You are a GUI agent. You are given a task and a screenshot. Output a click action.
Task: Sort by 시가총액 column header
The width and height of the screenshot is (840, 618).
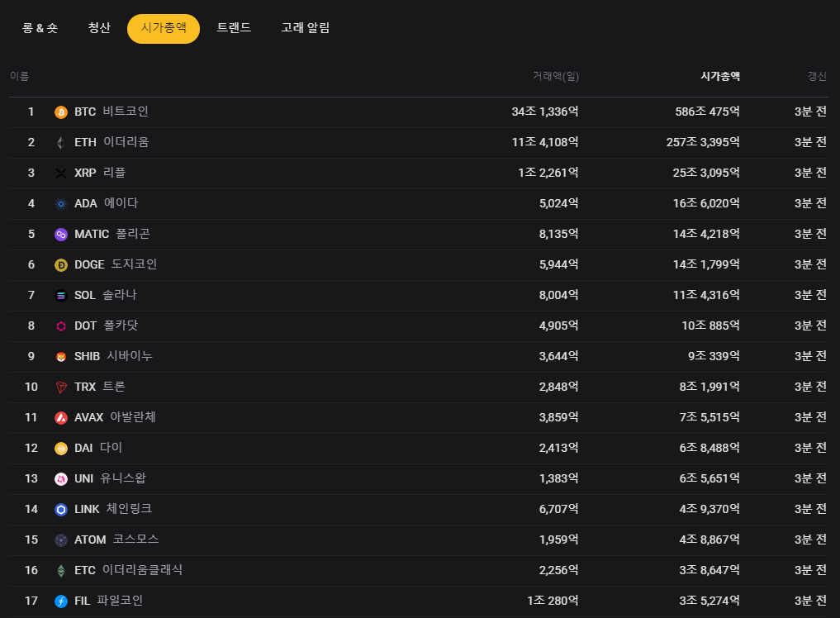pyautogui.click(x=719, y=77)
